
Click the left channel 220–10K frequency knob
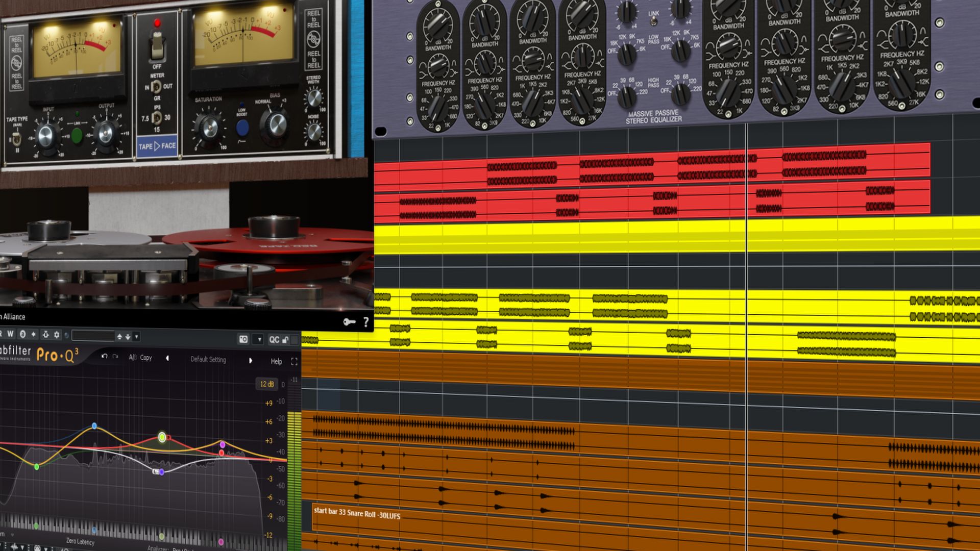point(534,103)
